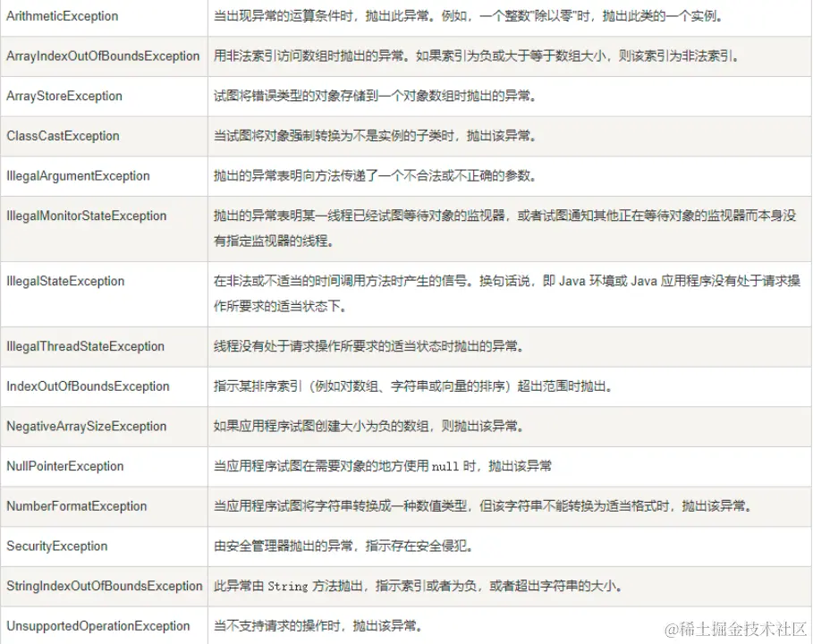Select the description mentioning Java 环境或 Java 应用程序
This screenshot has height=644, width=813.
[507, 293]
